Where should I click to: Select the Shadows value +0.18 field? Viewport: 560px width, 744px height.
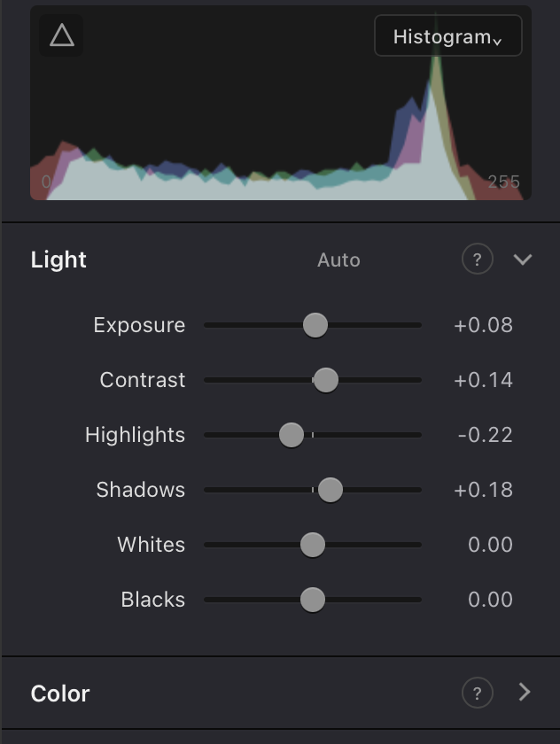point(483,490)
